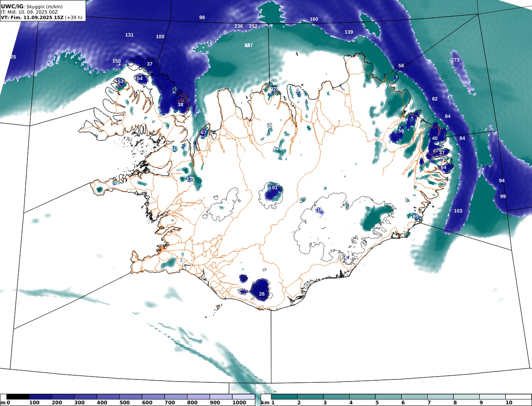
Task: Select the value 94 in the east sea
Action: (x=502, y=181)
